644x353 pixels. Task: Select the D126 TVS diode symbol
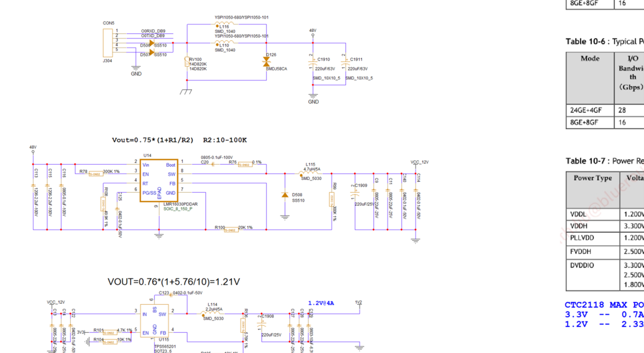tap(266, 62)
